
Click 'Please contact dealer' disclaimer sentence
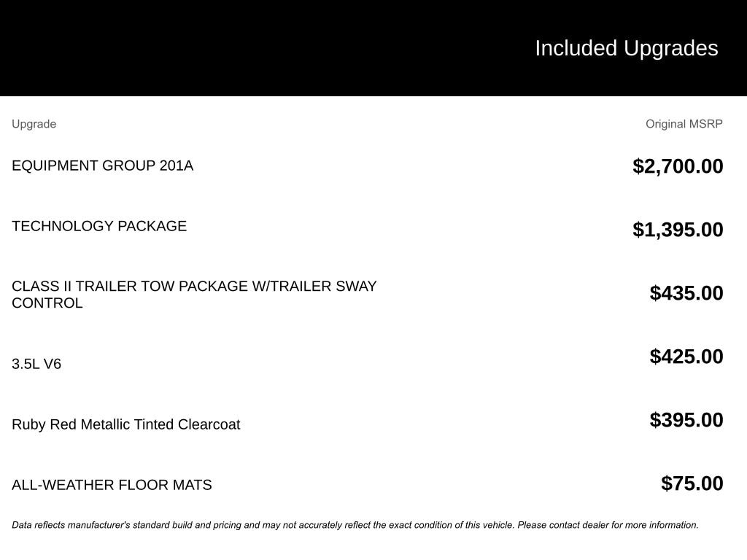[607, 525]
